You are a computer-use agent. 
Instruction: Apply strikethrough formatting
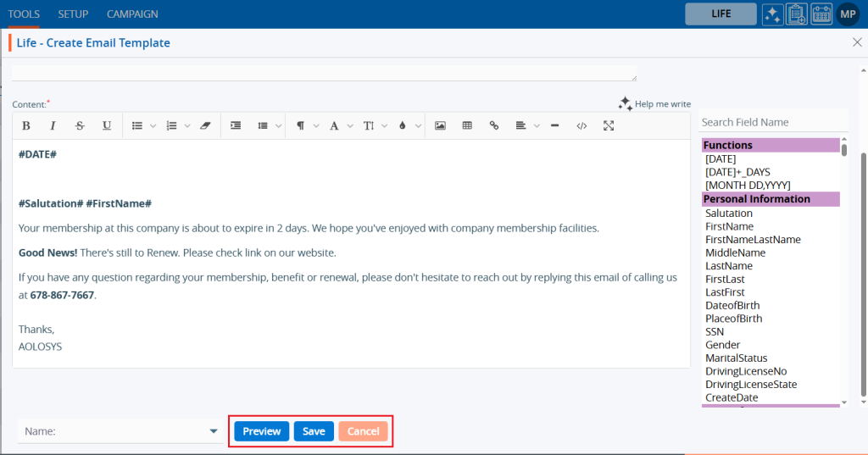click(80, 125)
